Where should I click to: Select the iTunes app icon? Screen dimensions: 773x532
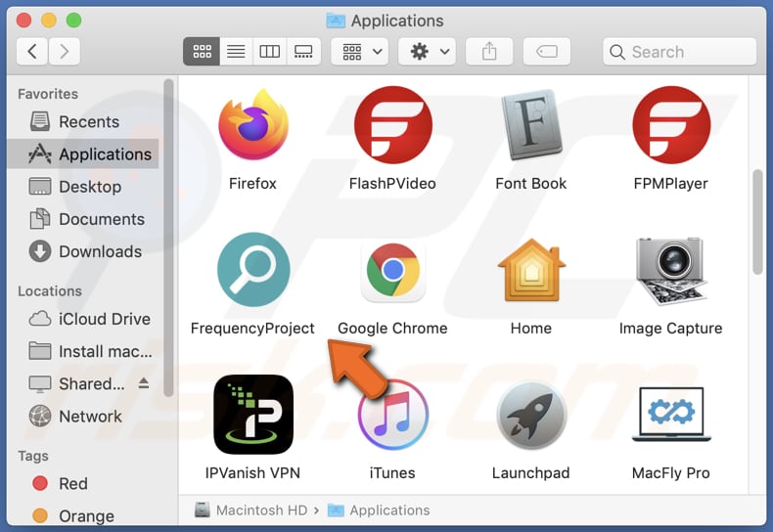[x=393, y=416]
